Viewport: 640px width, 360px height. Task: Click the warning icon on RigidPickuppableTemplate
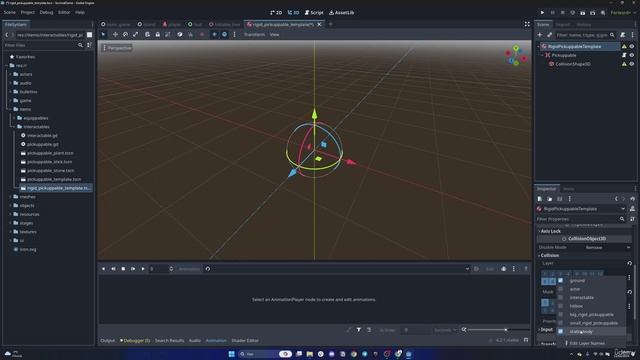[624, 47]
